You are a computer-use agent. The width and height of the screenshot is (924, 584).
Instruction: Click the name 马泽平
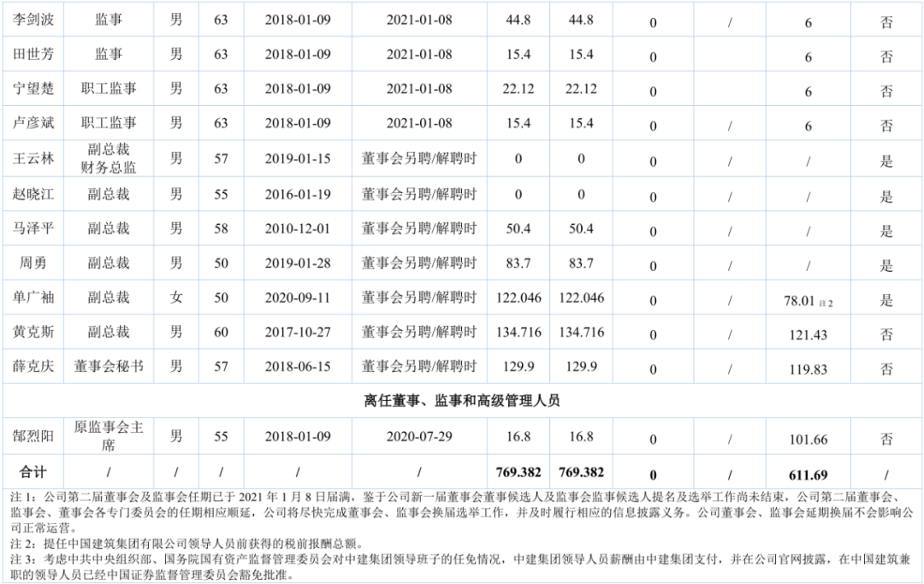click(33, 227)
